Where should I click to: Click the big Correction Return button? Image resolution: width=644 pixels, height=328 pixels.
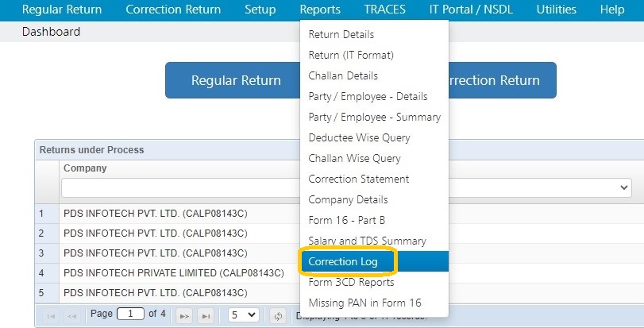click(x=503, y=80)
